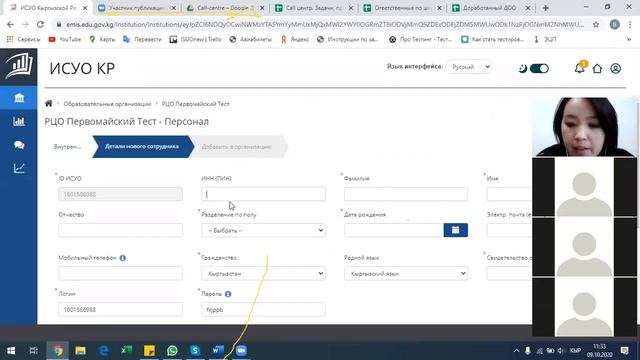Open interface language dropdown Русский
Viewport: 640px width, 360px height.
tap(469, 67)
